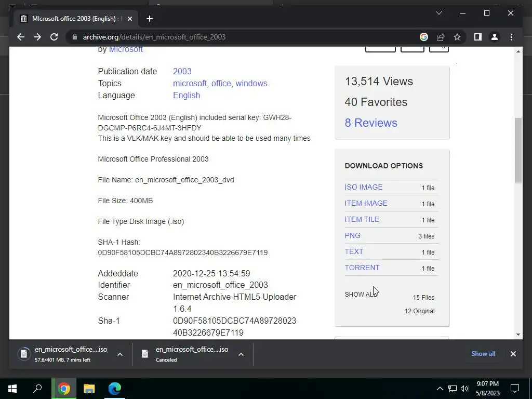Expand options for the Canceled ISO download
The height and width of the screenshot is (399, 532).
click(241, 354)
